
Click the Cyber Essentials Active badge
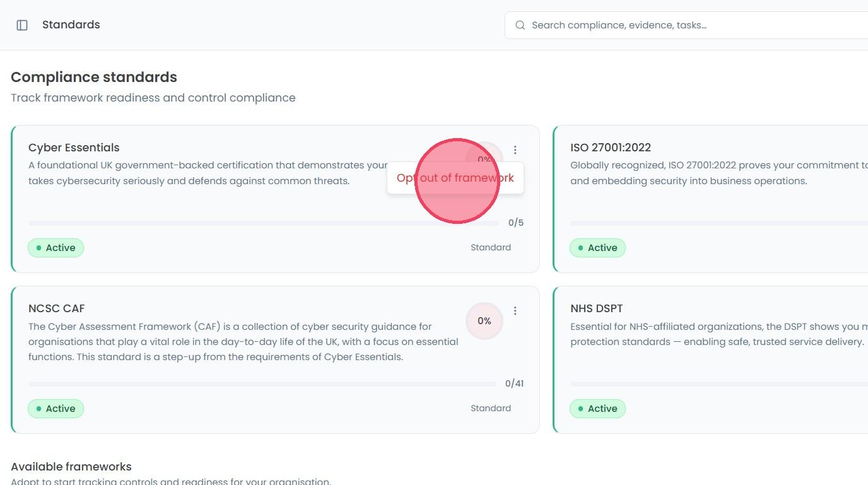(56, 248)
